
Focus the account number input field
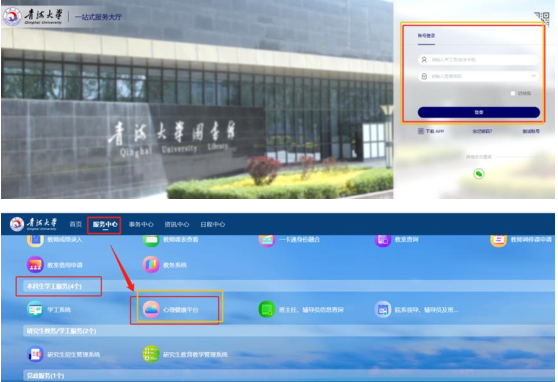pyautogui.click(x=479, y=59)
